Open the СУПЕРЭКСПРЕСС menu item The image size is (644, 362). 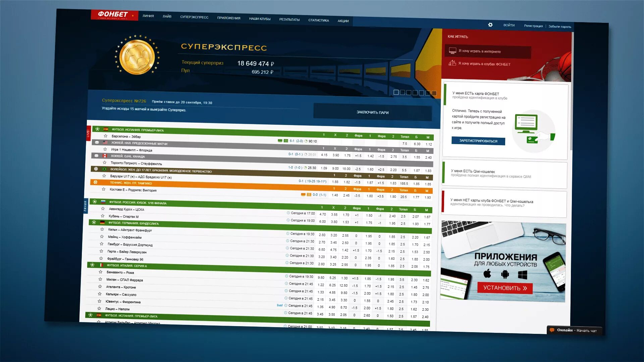[194, 17]
